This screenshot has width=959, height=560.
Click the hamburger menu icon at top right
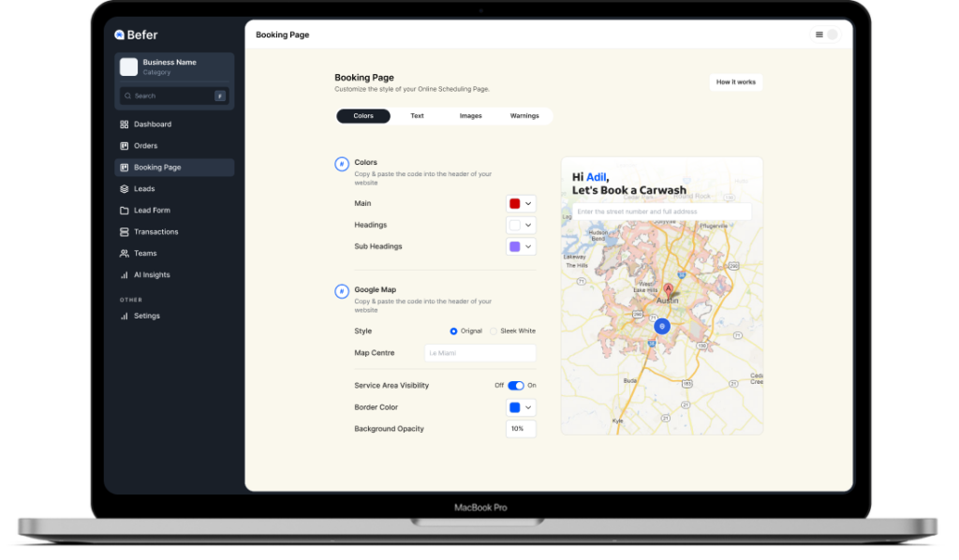(819, 35)
